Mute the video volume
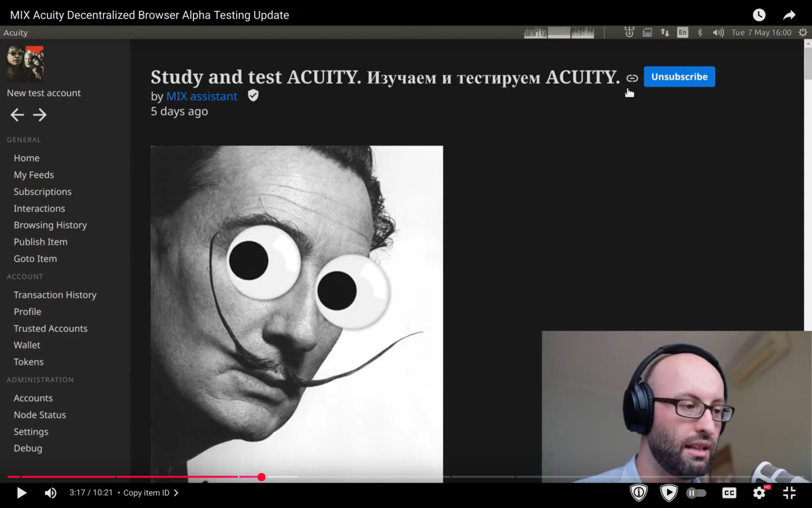812x508 pixels. point(51,493)
